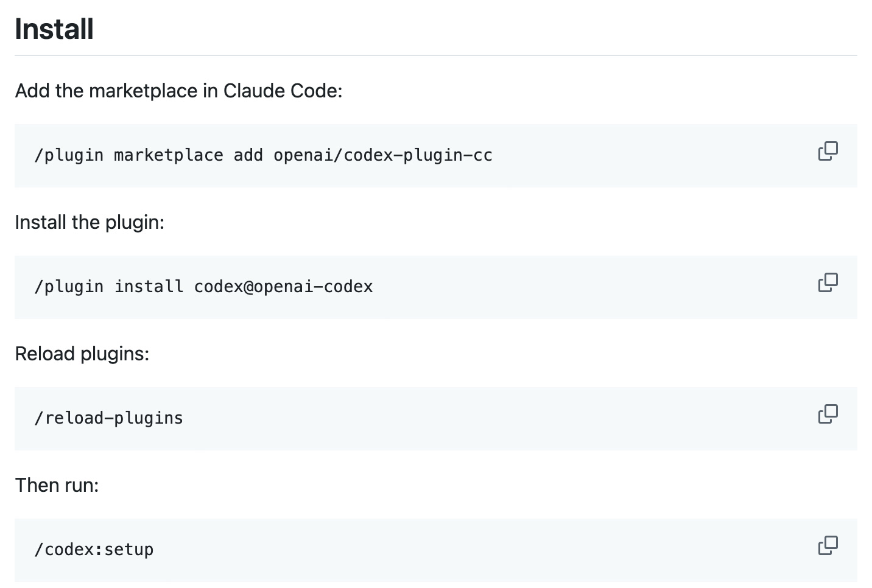The width and height of the screenshot is (872, 588).
Task: Copy the /reload-plugins command
Action: [828, 414]
